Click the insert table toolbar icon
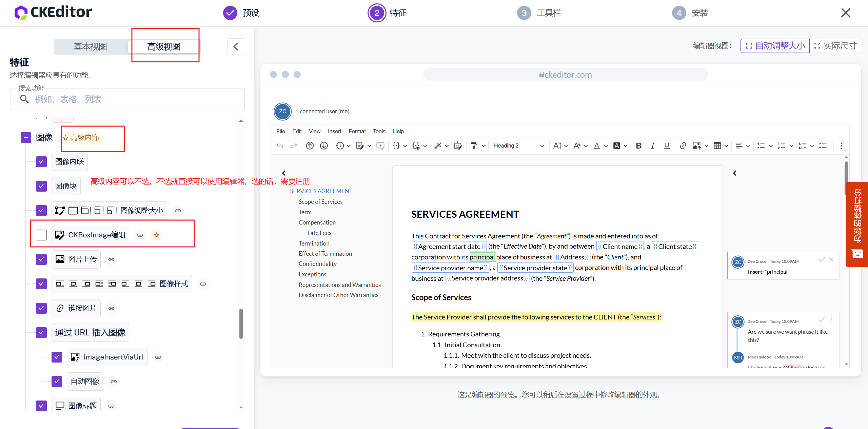The image size is (868, 429). click(x=717, y=145)
